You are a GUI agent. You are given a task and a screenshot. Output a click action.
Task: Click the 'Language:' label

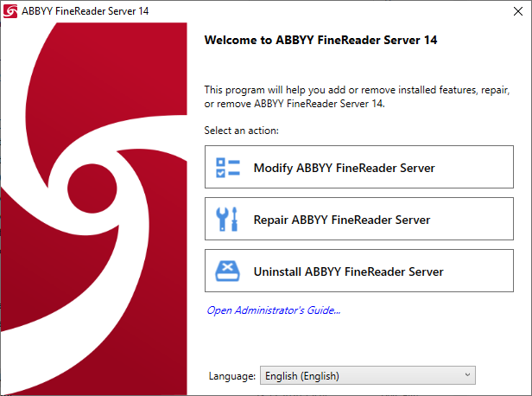coord(232,376)
